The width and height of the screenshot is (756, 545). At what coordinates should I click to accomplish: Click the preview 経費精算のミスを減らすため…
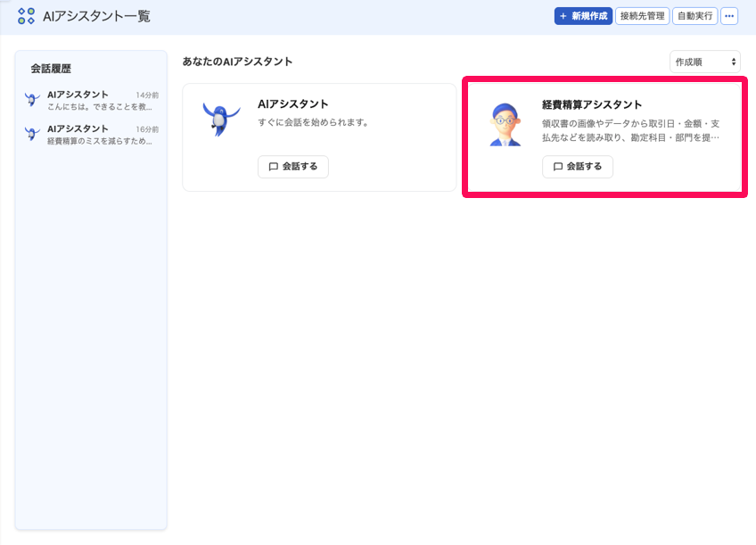tap(100, 141)
